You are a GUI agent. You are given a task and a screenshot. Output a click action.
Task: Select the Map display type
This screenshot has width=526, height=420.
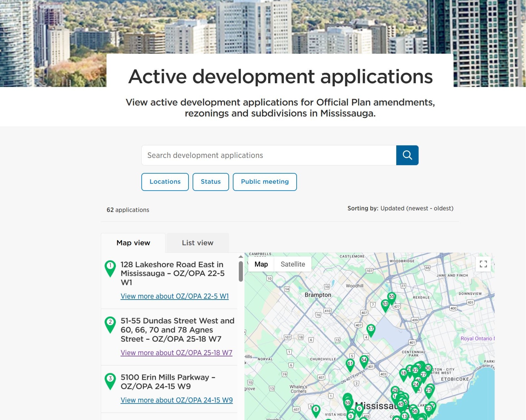(x=261, y=264)
